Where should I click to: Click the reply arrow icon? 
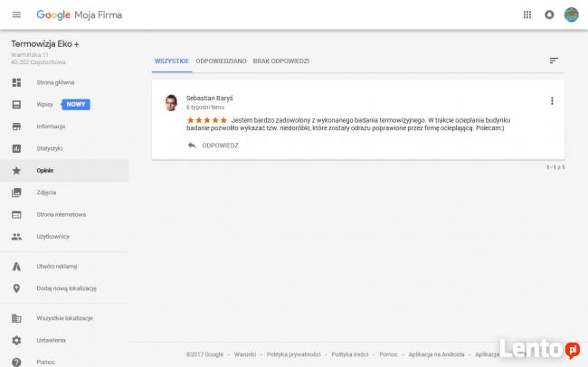pos(192,145)
